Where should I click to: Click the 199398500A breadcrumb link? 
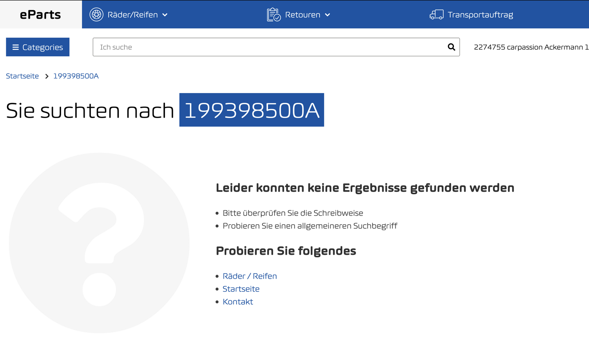click(76, 76)
